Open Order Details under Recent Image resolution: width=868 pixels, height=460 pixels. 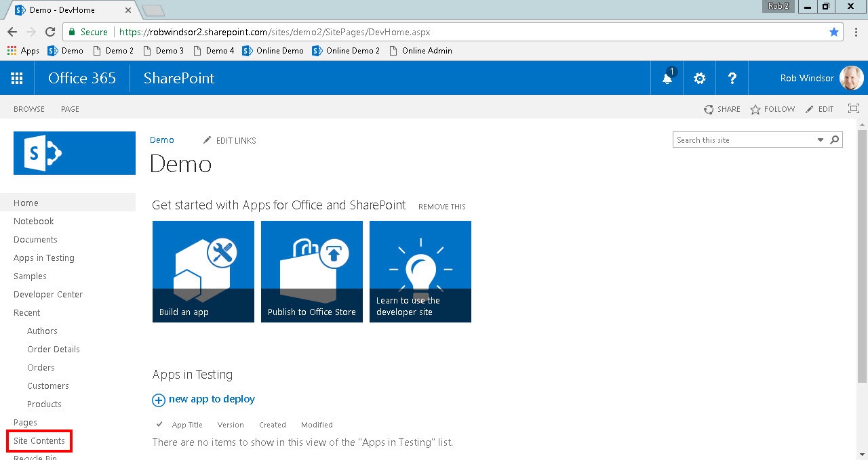[54, 349]
